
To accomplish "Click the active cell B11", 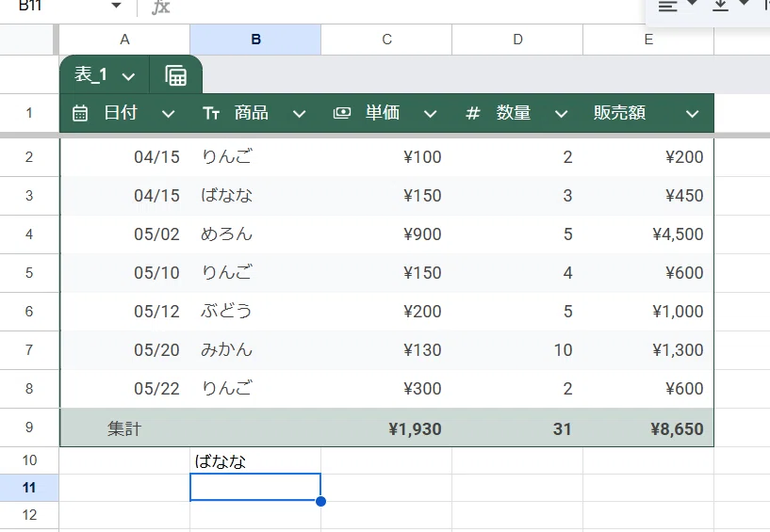I will [255, 488].
